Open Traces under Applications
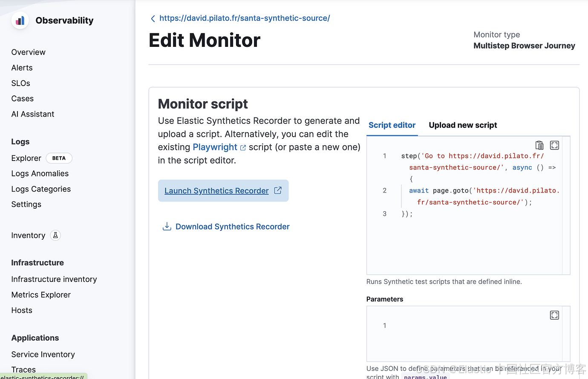 tap(23, 370)
